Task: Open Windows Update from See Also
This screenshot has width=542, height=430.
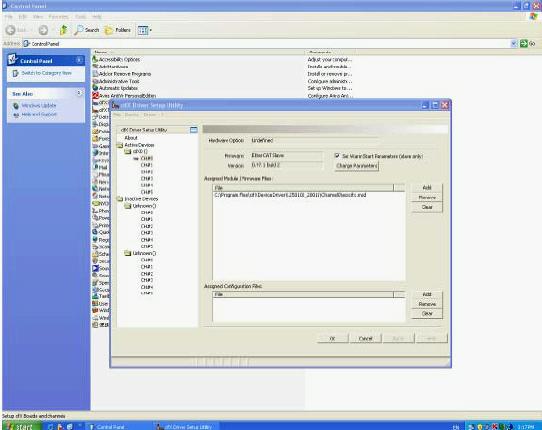Action: [x=39, y=105]
